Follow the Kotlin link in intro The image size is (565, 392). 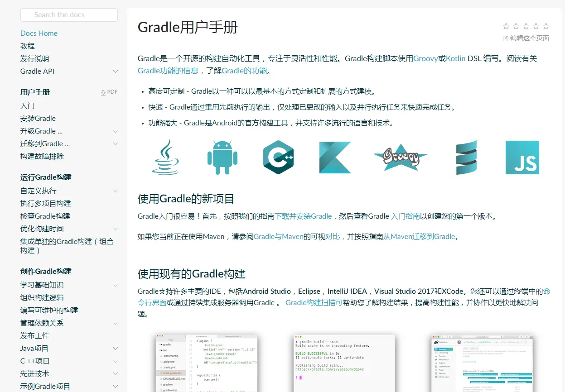(456, 58)
